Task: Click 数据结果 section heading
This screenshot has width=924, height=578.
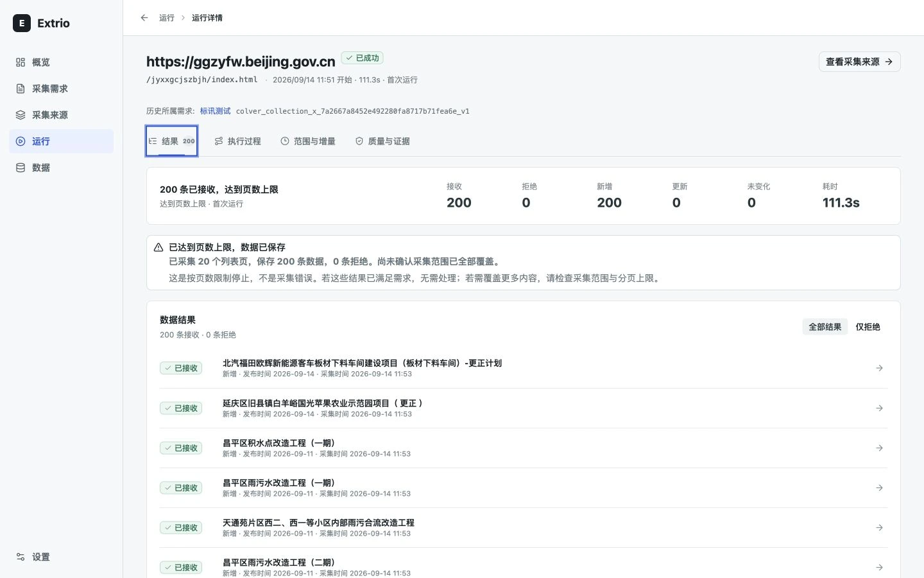Action: [x=178, y=320]
